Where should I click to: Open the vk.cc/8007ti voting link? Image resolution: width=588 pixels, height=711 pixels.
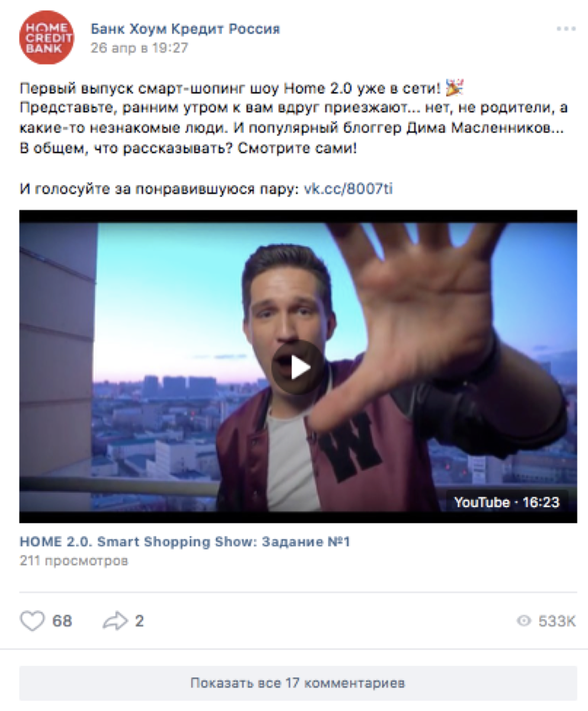pyautogui.click(x=349, y=189)
